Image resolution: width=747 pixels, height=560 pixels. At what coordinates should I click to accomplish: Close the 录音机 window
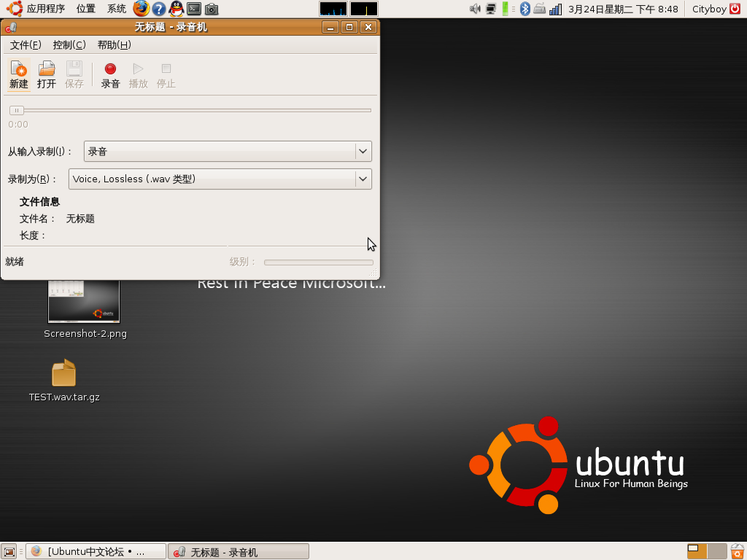(368, 27)
